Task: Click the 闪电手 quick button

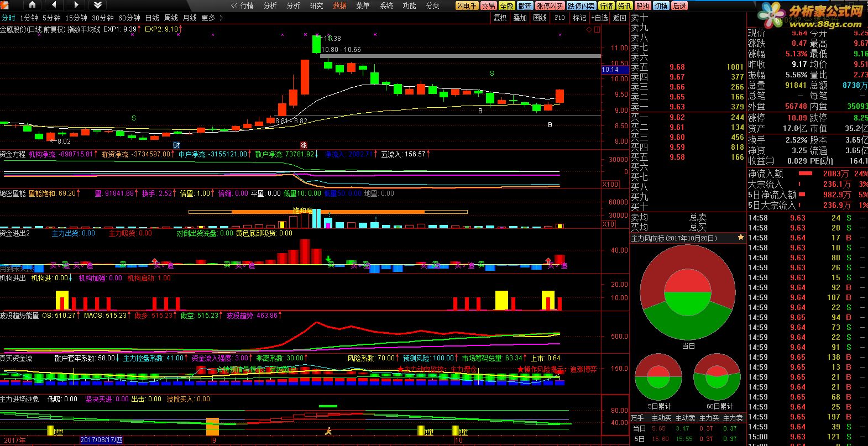Action: coord(467,6)
